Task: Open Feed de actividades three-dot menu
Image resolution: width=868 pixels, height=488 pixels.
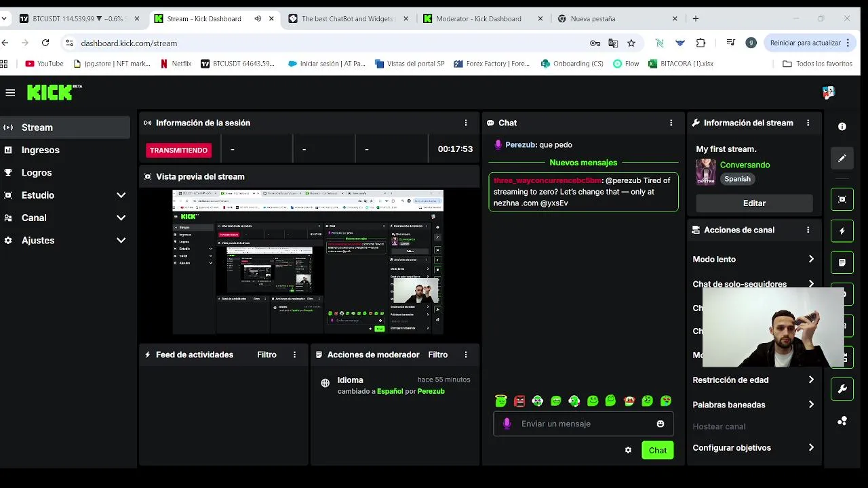Action: click(294, 354)
